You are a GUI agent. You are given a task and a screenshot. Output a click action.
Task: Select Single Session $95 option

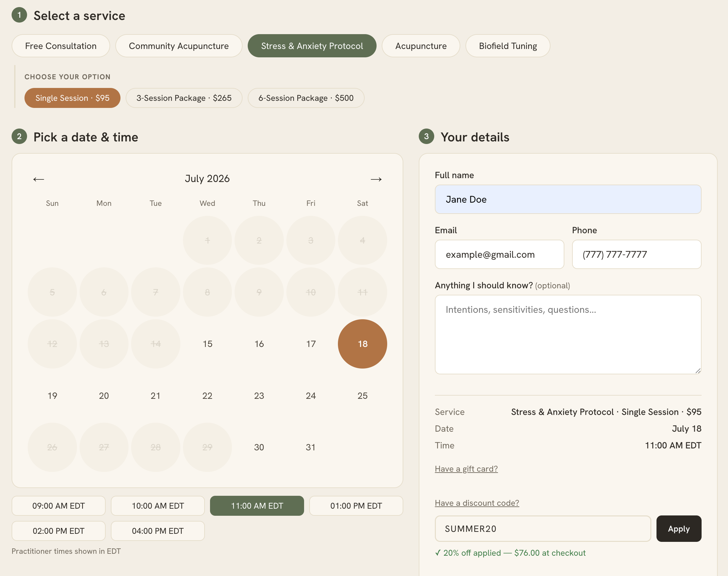pos(72,98)
